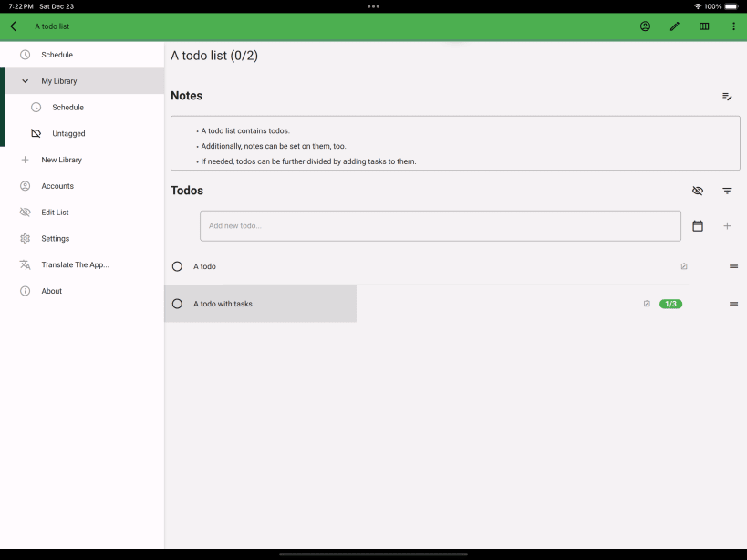Open note icon on 'A todo' row
Image resolution: width=747 pixels, height=560 pixels.
pyautogui.click(x=684, y=266)
